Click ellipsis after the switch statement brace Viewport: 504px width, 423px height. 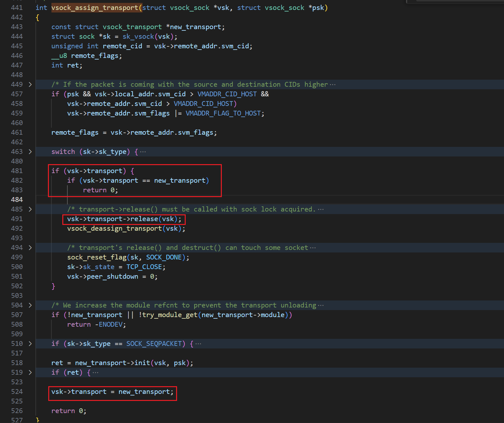click(x=143, y=152)
